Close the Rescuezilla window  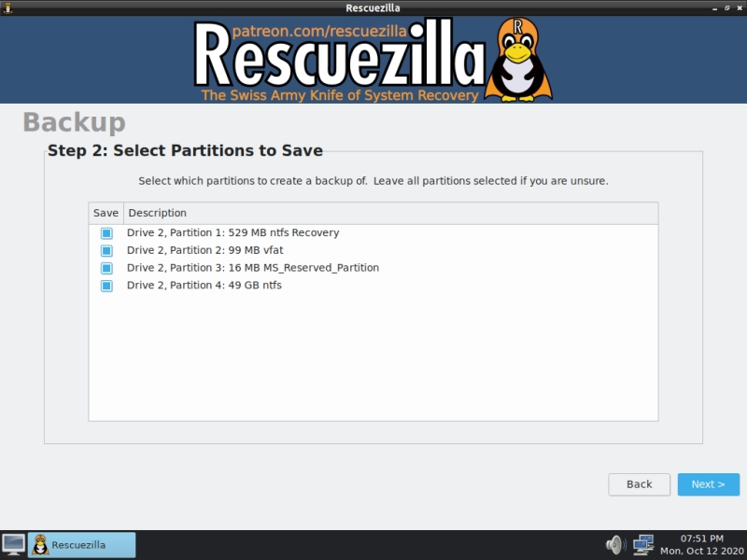coord(740,8)
